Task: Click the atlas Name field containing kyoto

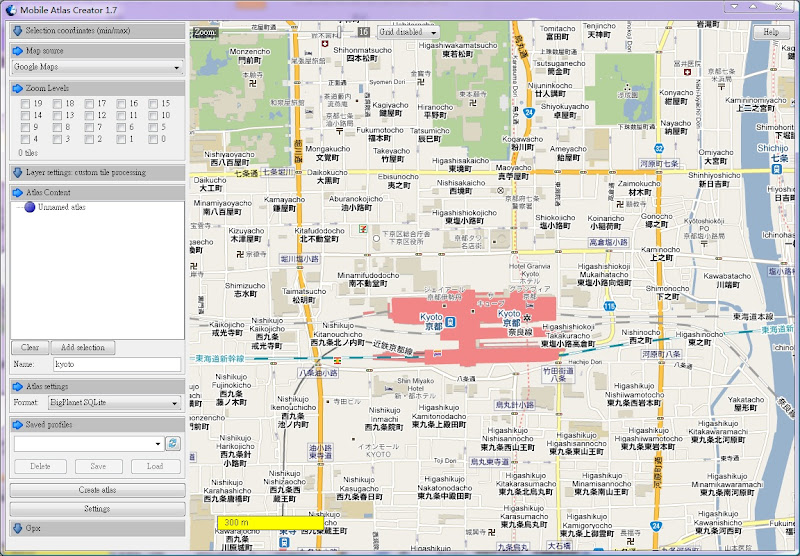Action: point(117,364)
